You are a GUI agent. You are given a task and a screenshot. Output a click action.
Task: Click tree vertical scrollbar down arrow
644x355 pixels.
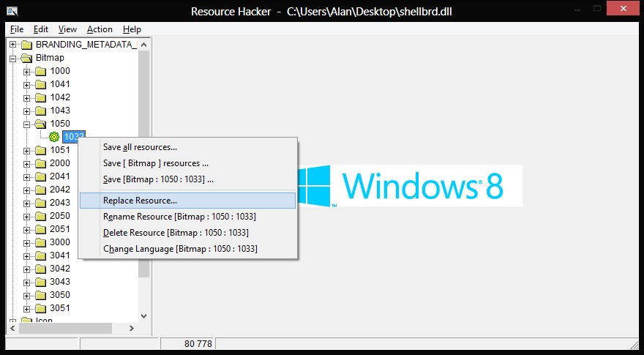(x=143, y=316)
